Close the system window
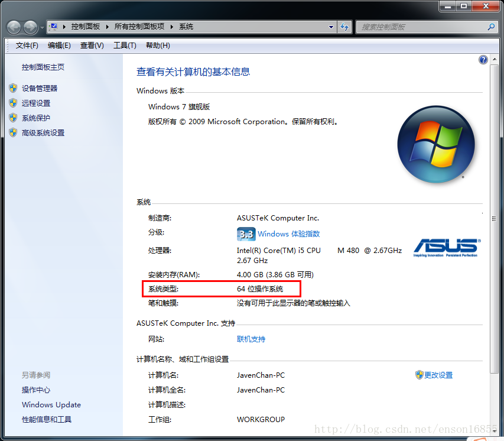Image resolution: width=504 pixels, height=441 pixels. tap(486, 6)
